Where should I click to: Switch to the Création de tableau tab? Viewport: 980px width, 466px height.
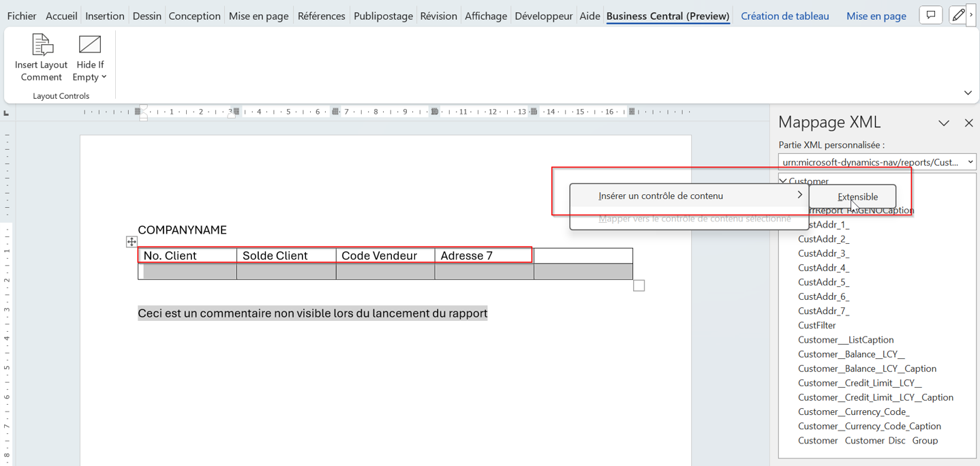pos(784,16)
